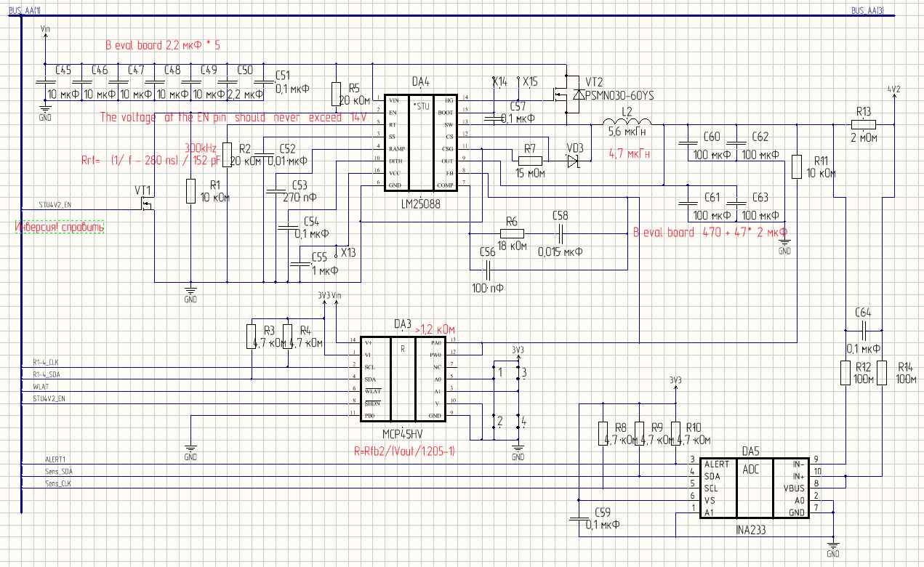
Task: Select the C57 designator label
Action: (518, 106)
